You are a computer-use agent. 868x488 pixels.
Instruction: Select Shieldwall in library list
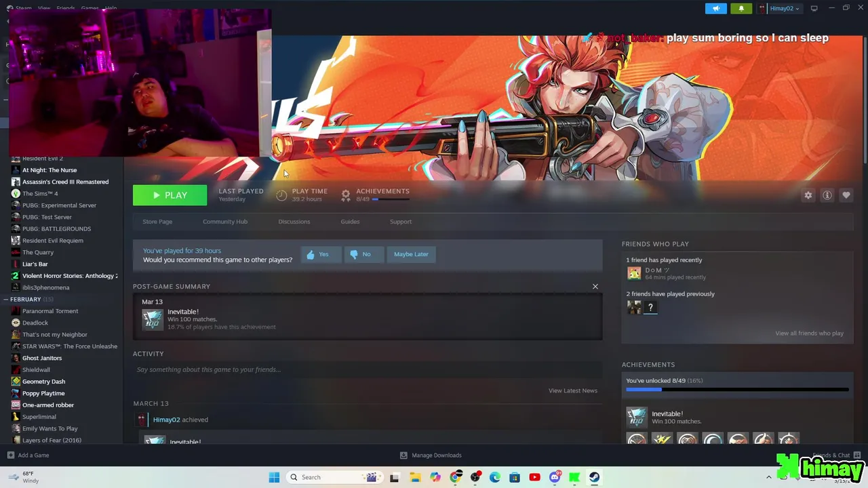click(x=36, y=370)
